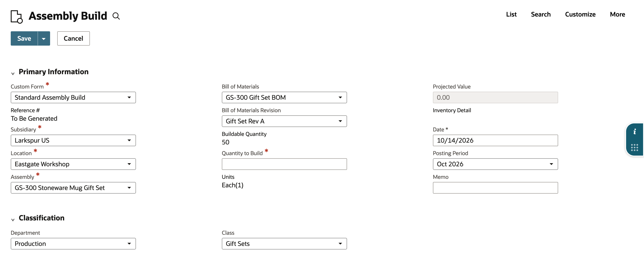Click the Save button
This screenshot has height=262, width=644.
pos(24,38)
